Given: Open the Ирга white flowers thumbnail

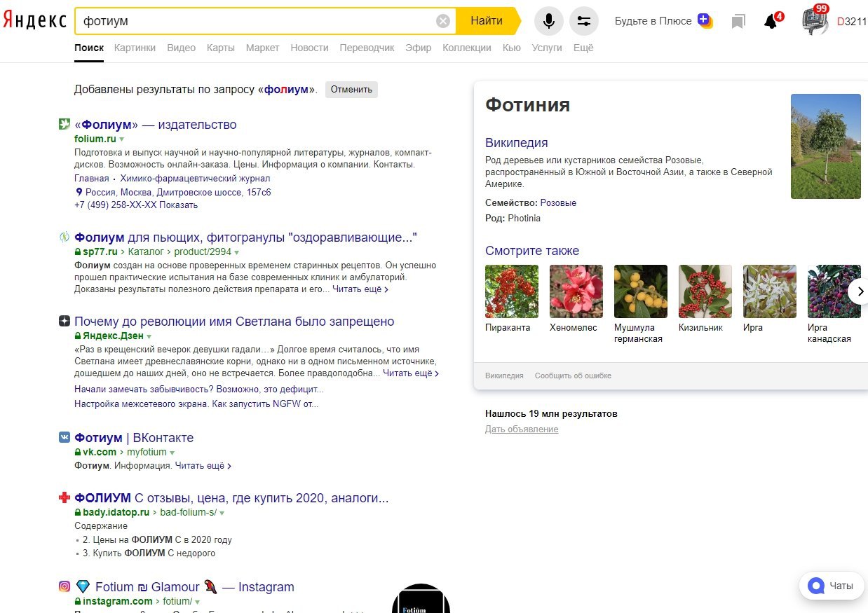Looking at the screenshot, I should (770, 291).
